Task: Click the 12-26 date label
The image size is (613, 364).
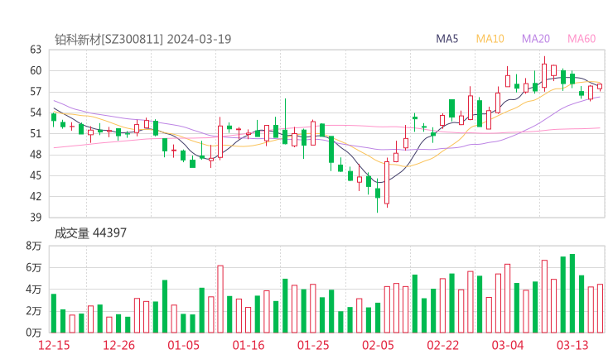Action: [118, 345]
